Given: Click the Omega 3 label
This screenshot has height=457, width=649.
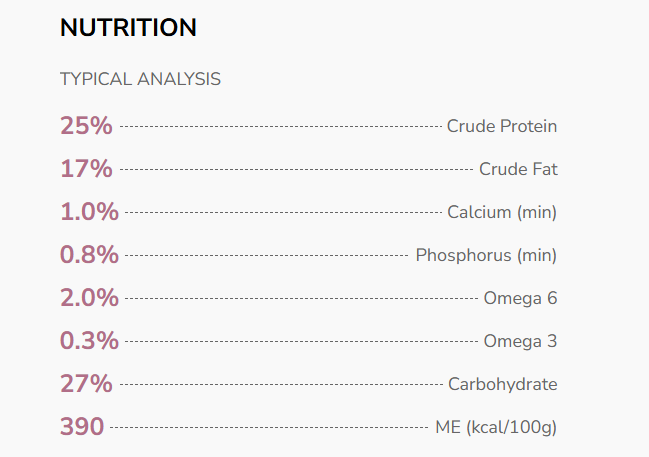Looking at the screenshot, I should pos(520,341).
